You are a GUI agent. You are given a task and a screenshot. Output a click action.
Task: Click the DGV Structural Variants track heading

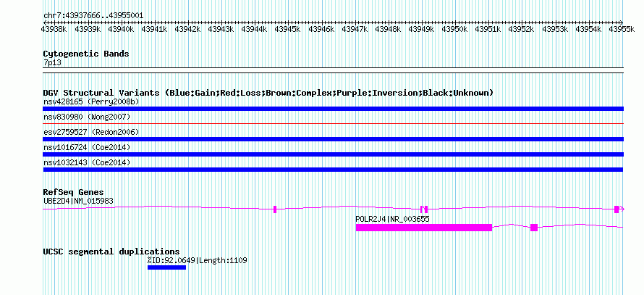(x=268, y=93)
